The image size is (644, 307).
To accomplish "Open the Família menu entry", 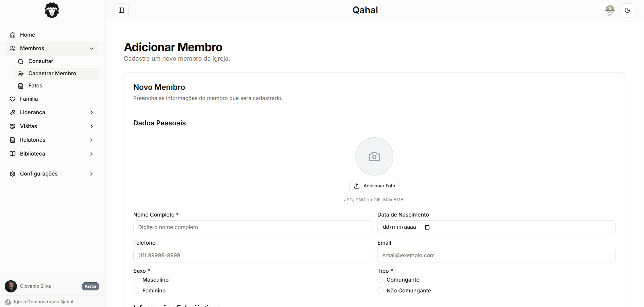I will [x=52, y=99].
